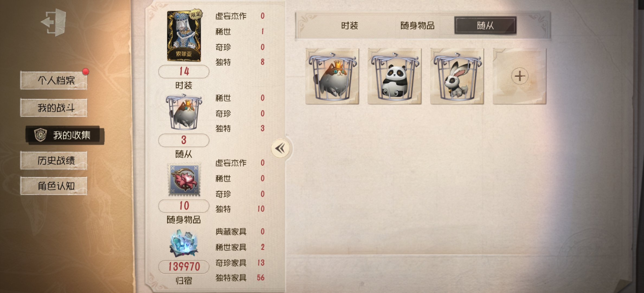Select the 随从 tab

[x=485, y=25]
